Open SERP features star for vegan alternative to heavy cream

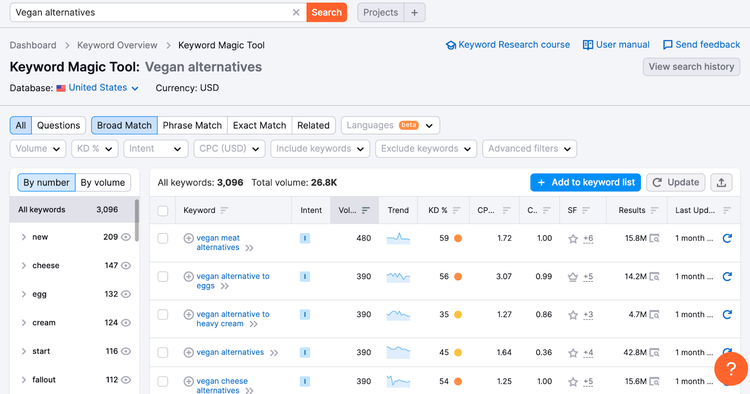coord(573,315)
